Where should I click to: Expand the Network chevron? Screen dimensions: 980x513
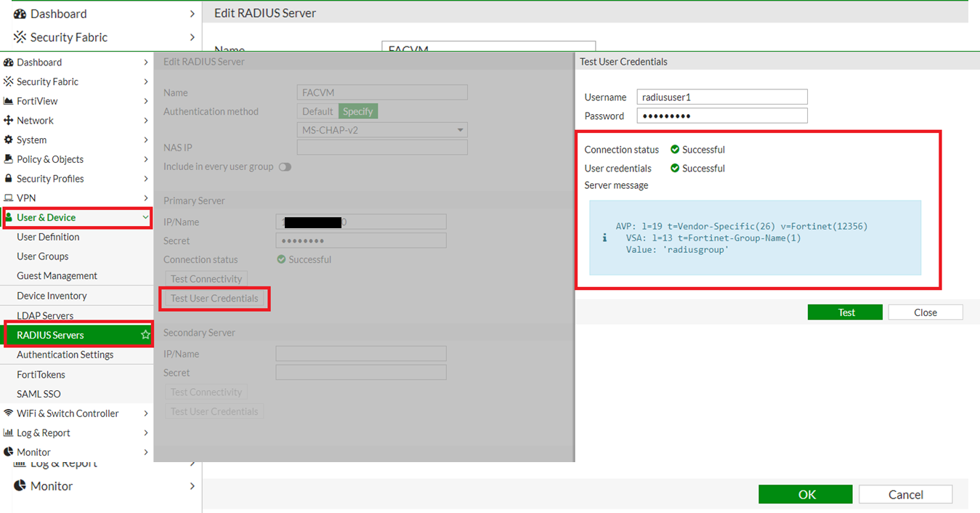146,121
